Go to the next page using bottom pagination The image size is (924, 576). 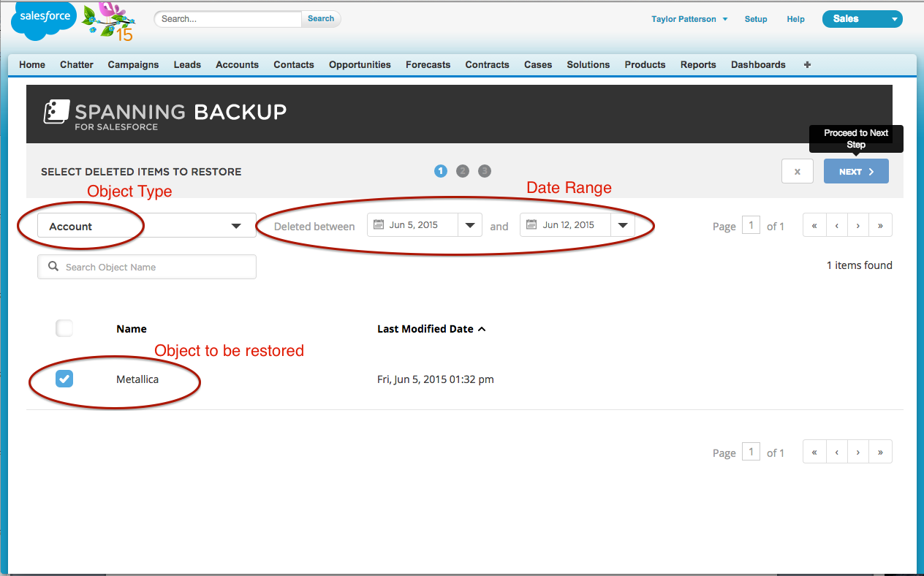point(858,452)
